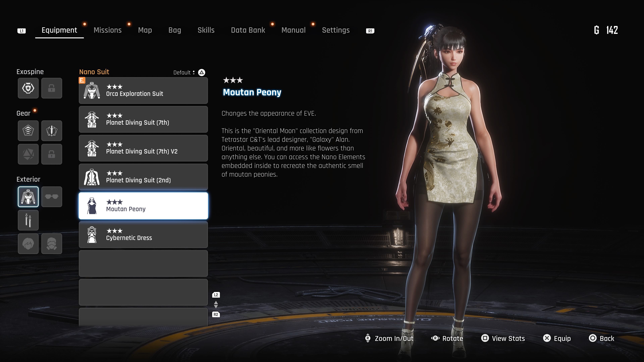Click the 142 gold amount
Viewport: 644px width, 362px height.
(612, 30)
